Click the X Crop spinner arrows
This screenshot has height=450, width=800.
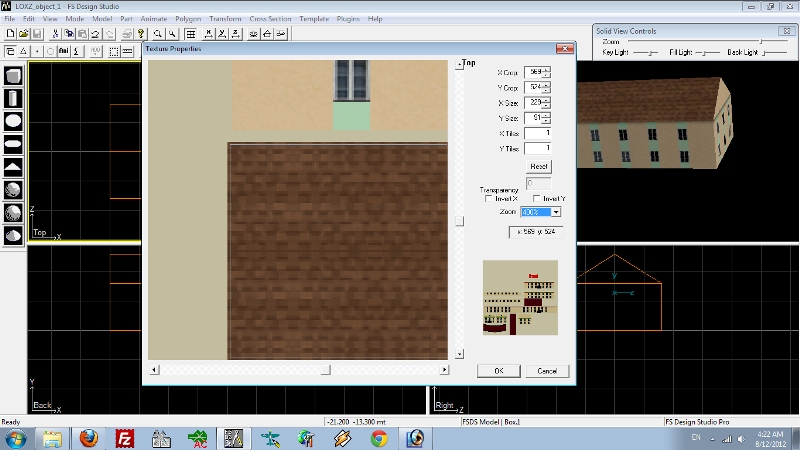point(547,73)
